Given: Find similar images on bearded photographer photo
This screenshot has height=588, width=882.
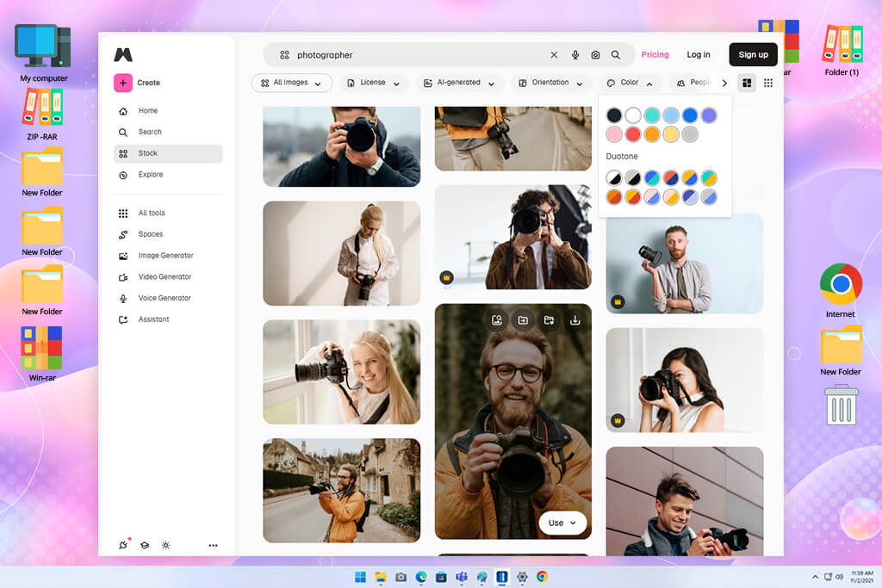Looking at the screenshot, I should [x=497, y=320].
